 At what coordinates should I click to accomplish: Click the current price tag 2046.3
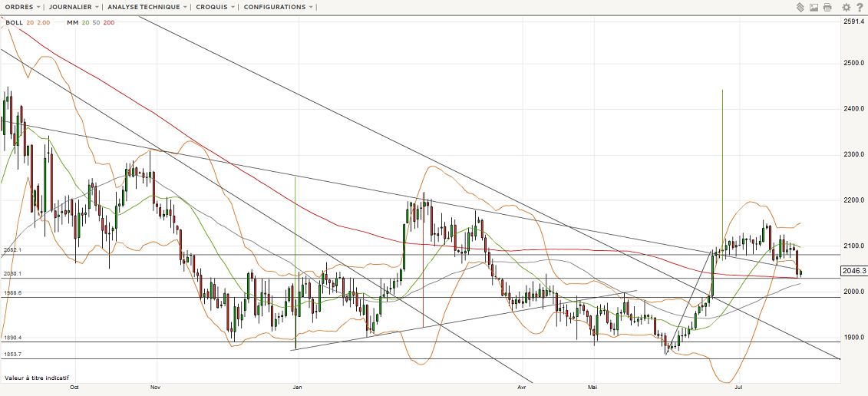[x=853, y=271]
